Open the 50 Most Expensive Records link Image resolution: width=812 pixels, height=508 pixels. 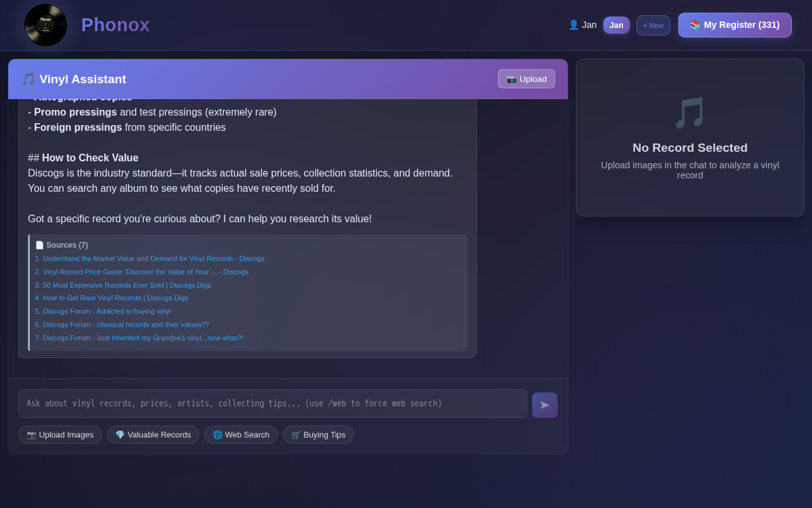tap(122, 285)
